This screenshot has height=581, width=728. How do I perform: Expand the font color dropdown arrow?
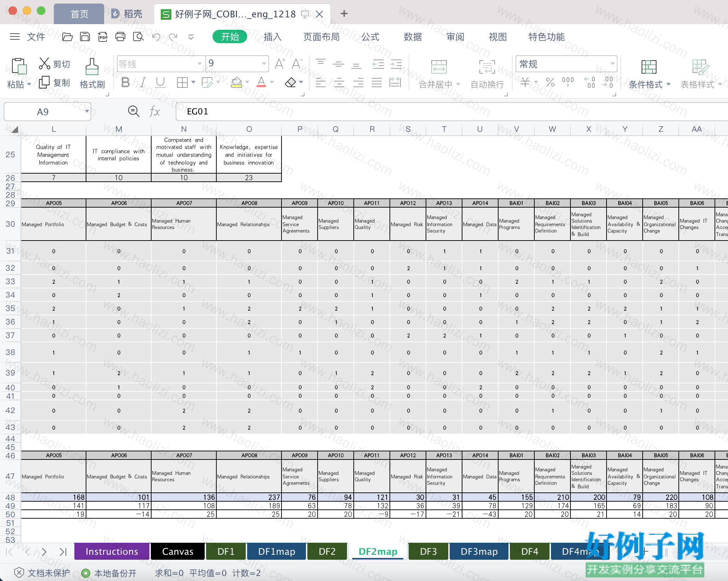point(272,83)
